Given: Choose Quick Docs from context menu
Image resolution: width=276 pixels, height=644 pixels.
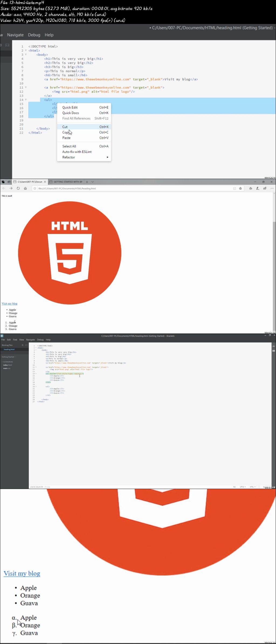Looking at the screenshot, I should 84,113.
